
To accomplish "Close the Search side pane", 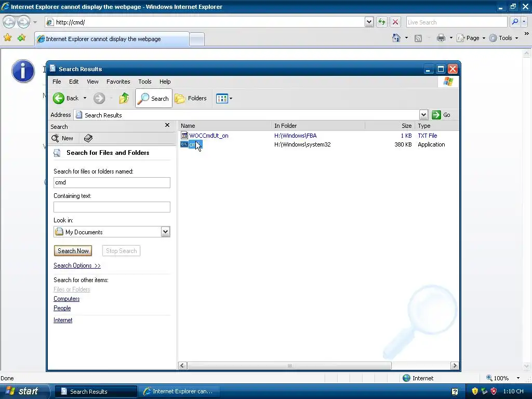I will click(x=167, y=125).
